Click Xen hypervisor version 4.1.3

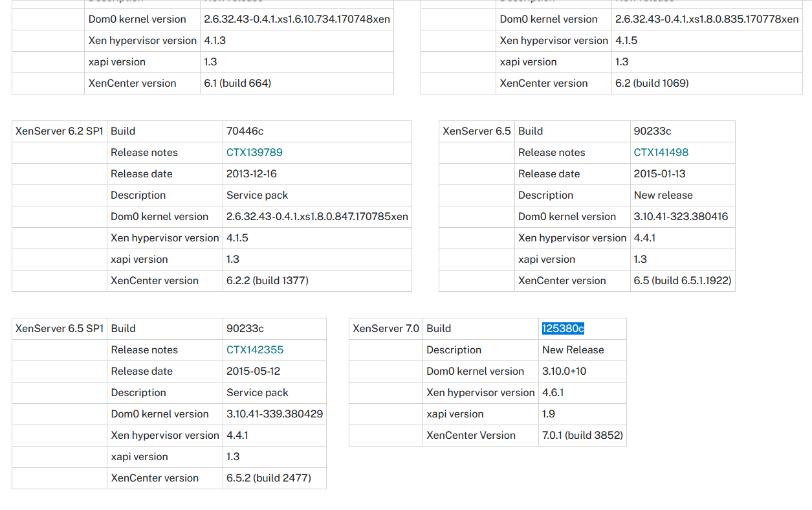(x=215, y=41)
